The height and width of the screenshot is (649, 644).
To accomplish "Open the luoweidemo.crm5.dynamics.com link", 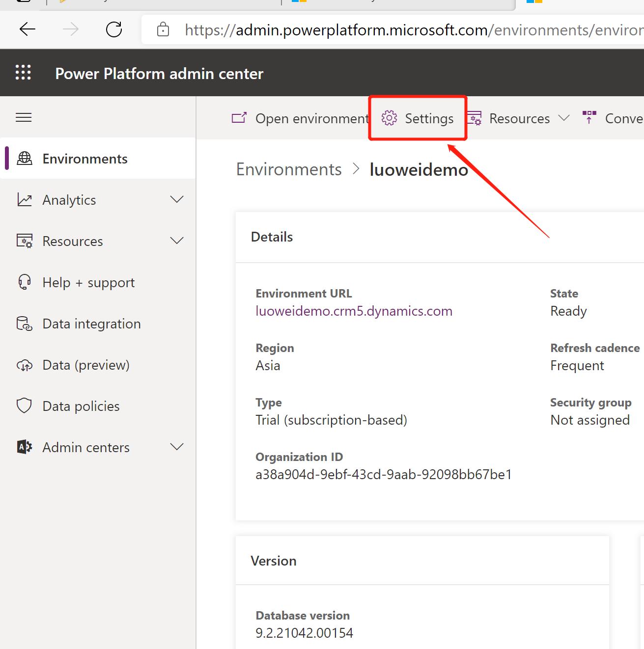I will (x=354, y=311).
